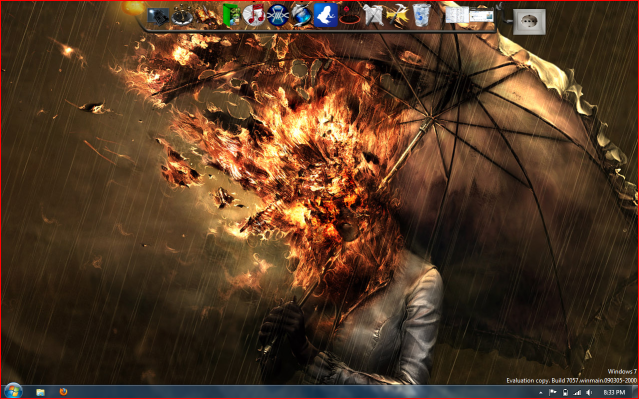This screenshot has height=399, width=639.
Task: Click the power socket widget
Action: [529, 21]
